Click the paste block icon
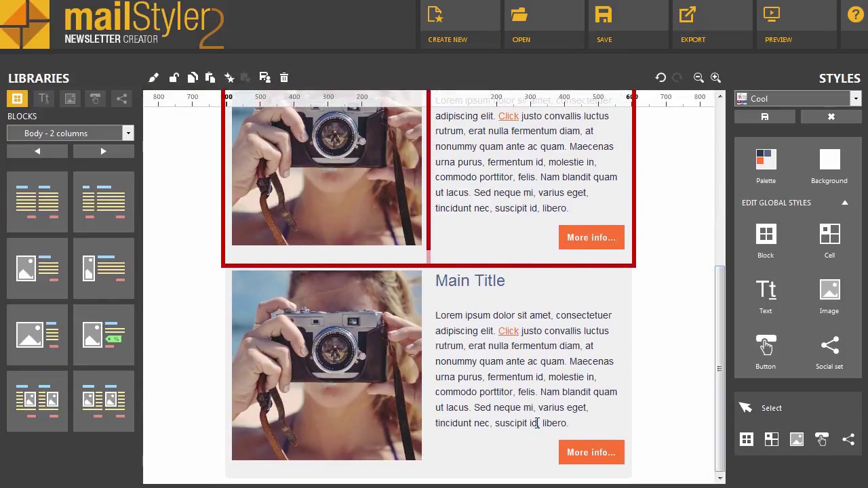 (x=210, y=77)
